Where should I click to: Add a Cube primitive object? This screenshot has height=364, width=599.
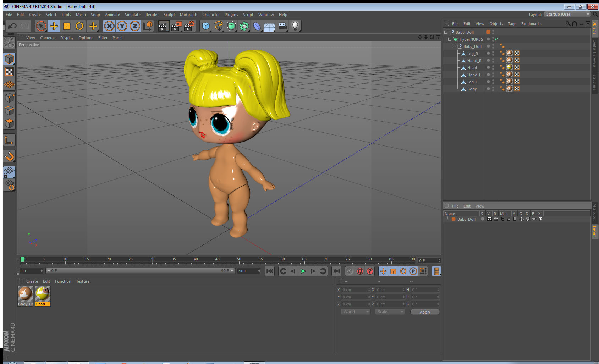tap(206, 26)
